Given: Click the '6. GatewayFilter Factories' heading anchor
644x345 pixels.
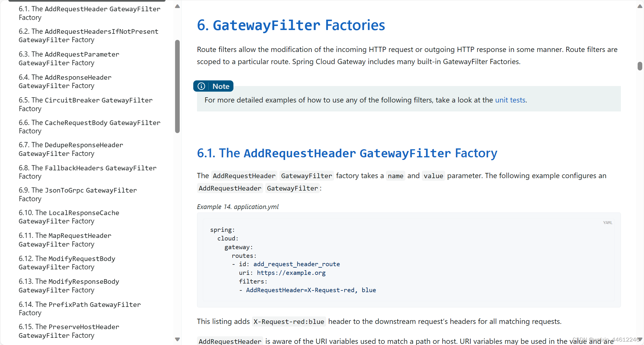Looking at the screenshot, I should click(x=291, y=25).
